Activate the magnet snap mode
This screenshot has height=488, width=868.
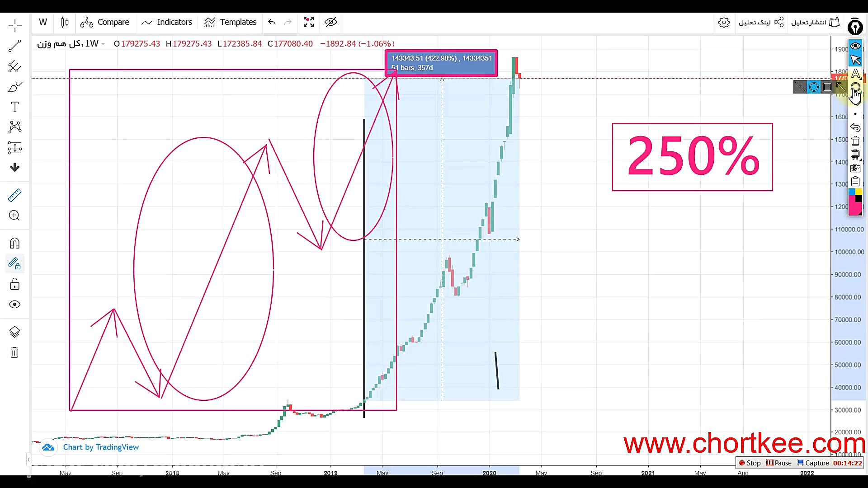14,244
